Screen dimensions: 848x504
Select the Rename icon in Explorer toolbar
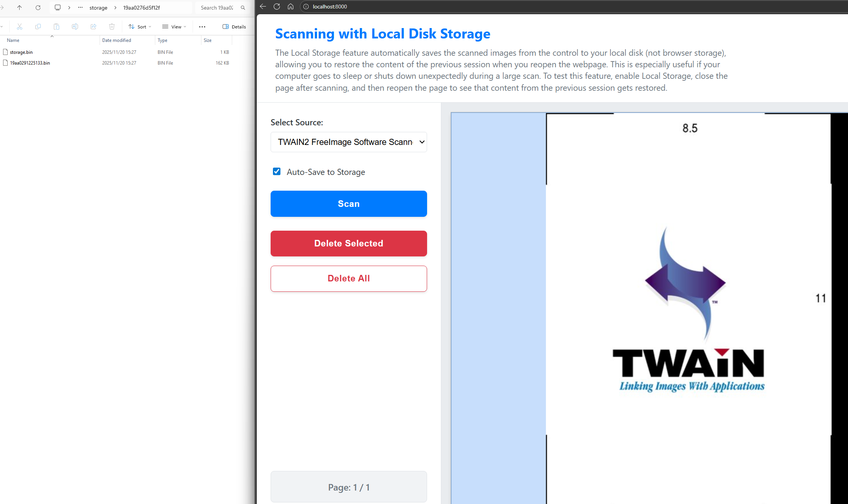pos(75,26)
